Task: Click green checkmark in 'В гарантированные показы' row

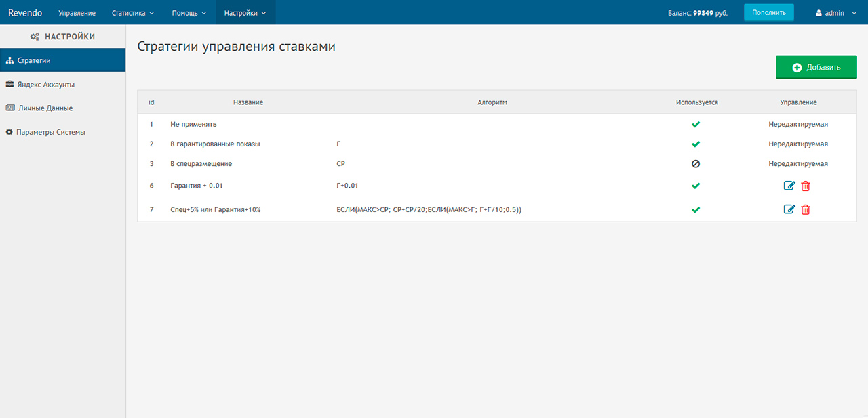Action: [696, 144]
